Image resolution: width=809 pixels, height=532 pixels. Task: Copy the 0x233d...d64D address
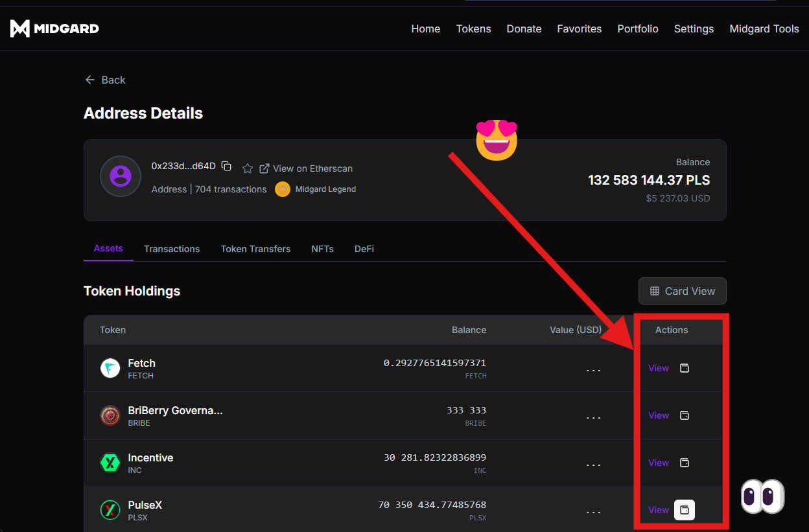(226, 166)
